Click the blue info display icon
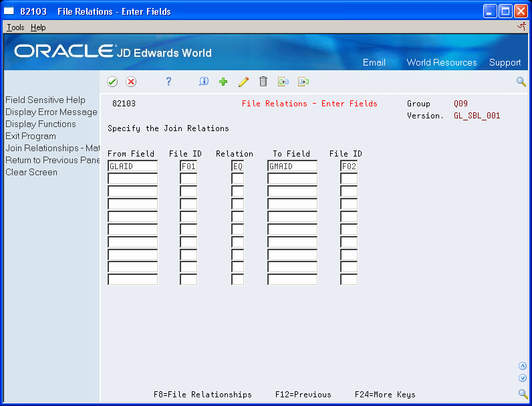532x406 pixels. pos(204,82)
